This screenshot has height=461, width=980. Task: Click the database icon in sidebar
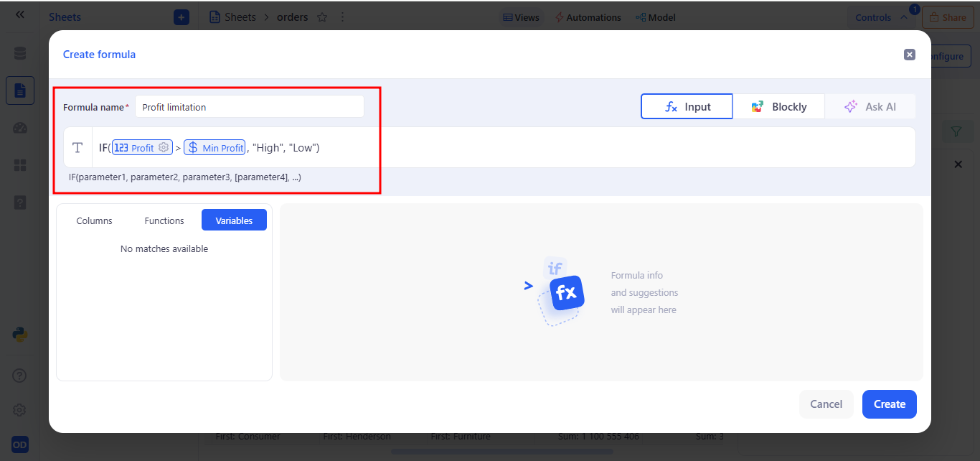coord(20,54)
